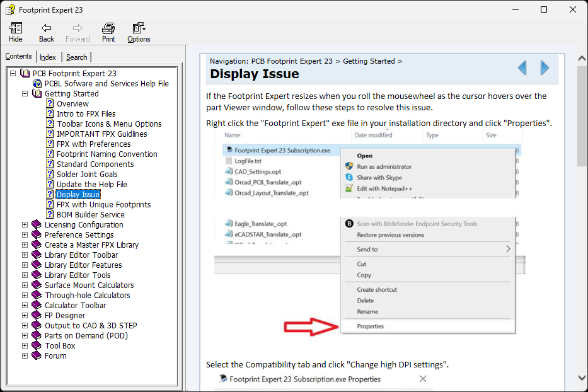Viewport: 588px width, 392px height.
Task: Click the globe icon beside PCBL Sofware help file
Action: pyautogui.click(x=37, y=83)
